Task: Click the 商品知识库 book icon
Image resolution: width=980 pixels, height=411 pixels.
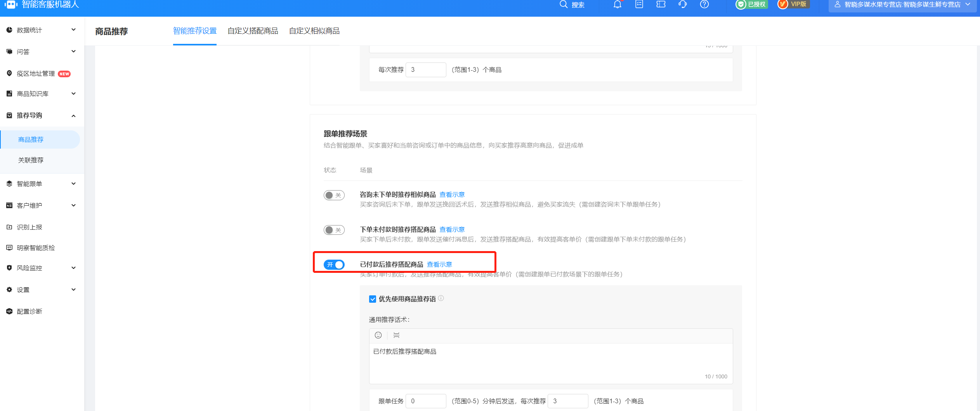Action: (9, 94)
